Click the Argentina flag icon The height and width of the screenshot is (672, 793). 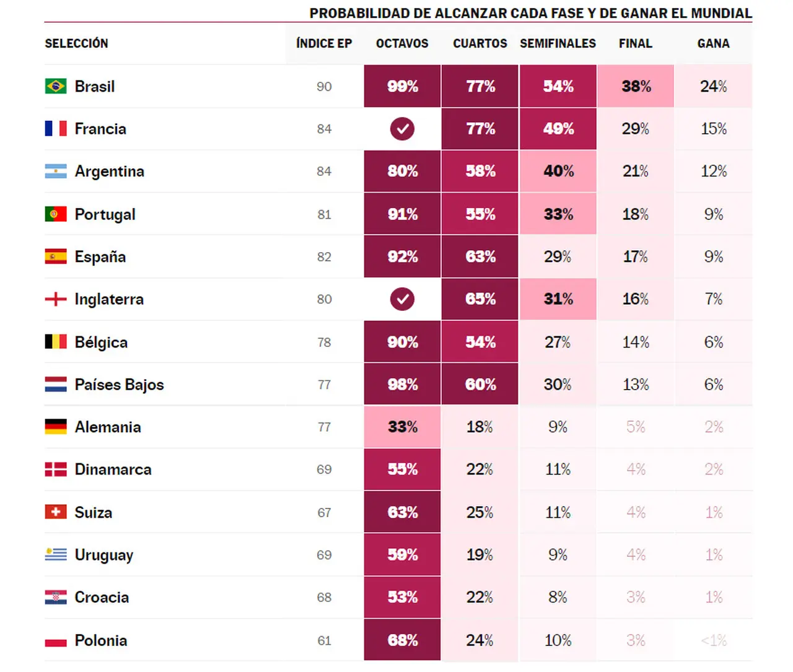tap(56, 172)
